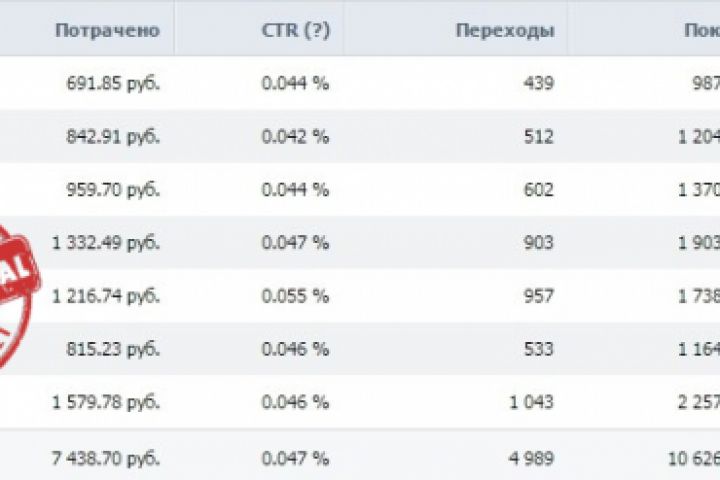Click the 512 value under Переходы

click(x=538, y=136)
